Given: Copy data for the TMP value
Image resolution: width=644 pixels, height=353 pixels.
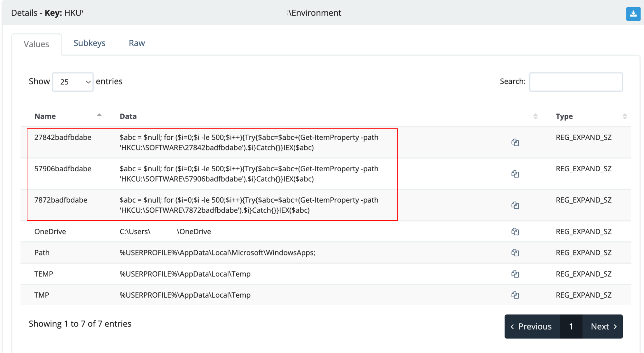Looking at the screenshot, I should coord(515,295).
